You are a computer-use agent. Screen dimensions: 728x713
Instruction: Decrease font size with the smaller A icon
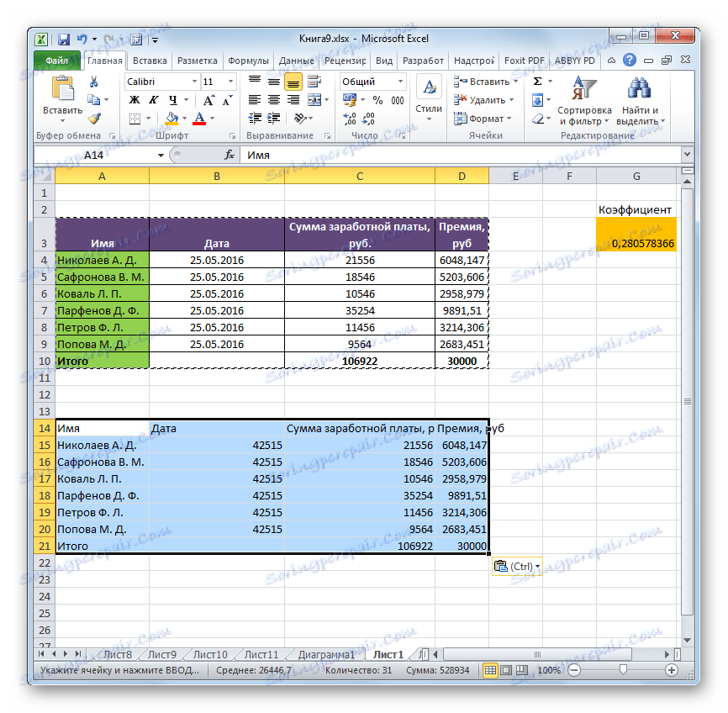[228, 100]
